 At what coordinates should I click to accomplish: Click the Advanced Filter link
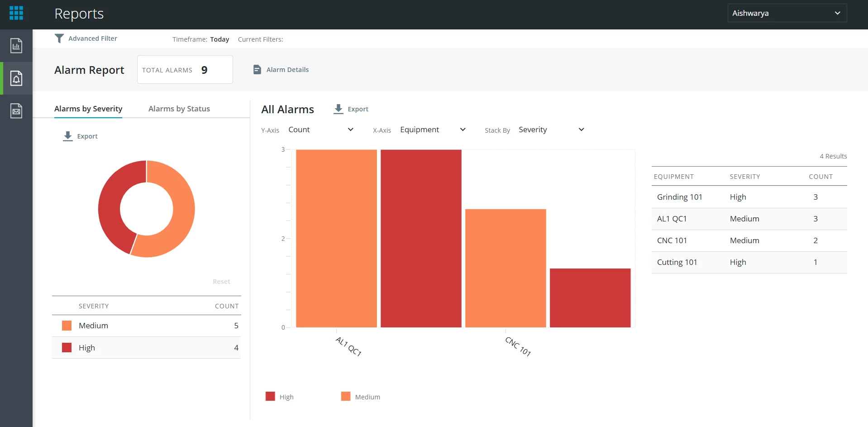[x=93, y=38]
